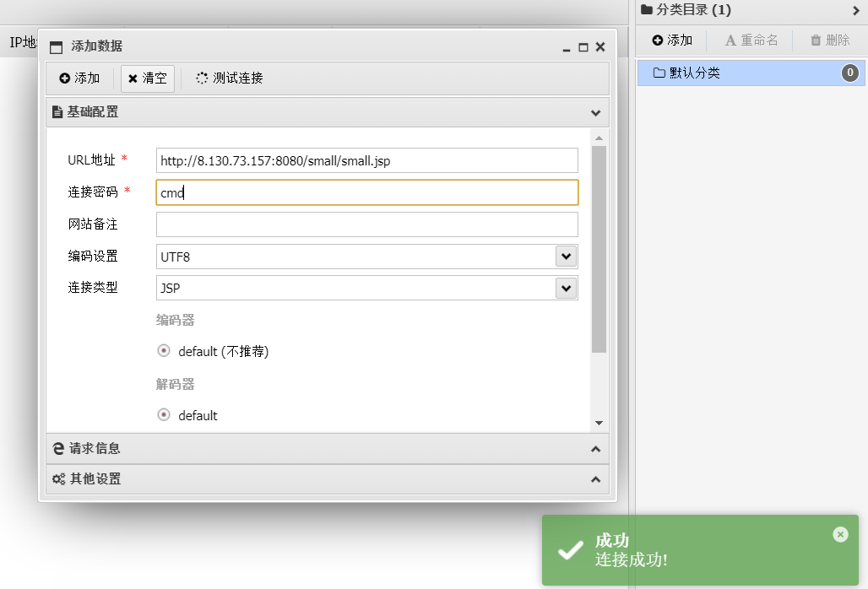Click the spinner icon beside 测试连接

(x=200, y=78)
